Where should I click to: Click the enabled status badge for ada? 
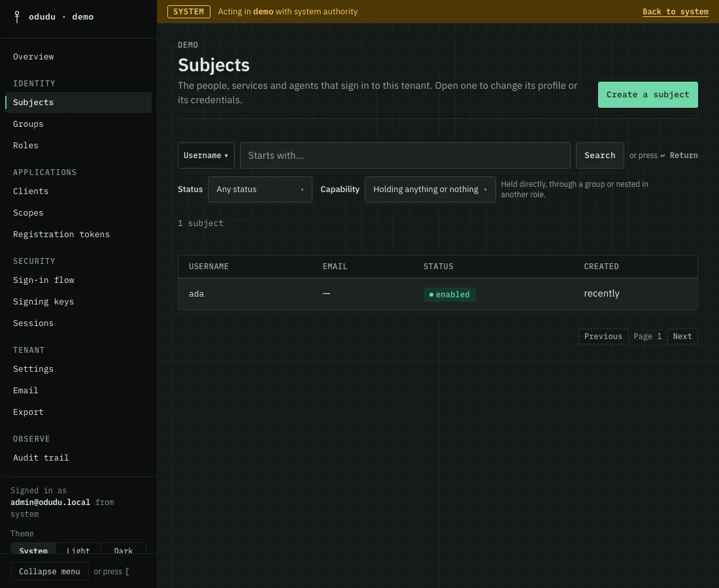(450, 294)
